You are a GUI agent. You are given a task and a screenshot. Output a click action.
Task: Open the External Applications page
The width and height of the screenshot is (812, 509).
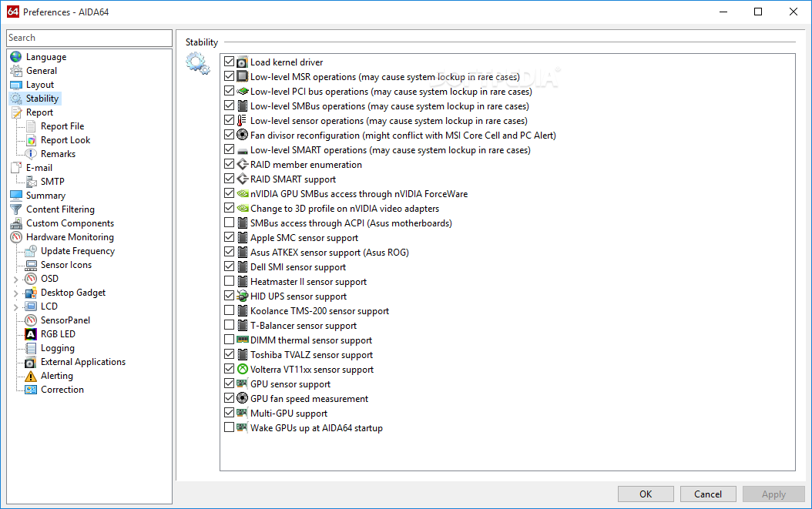(83, 362)
